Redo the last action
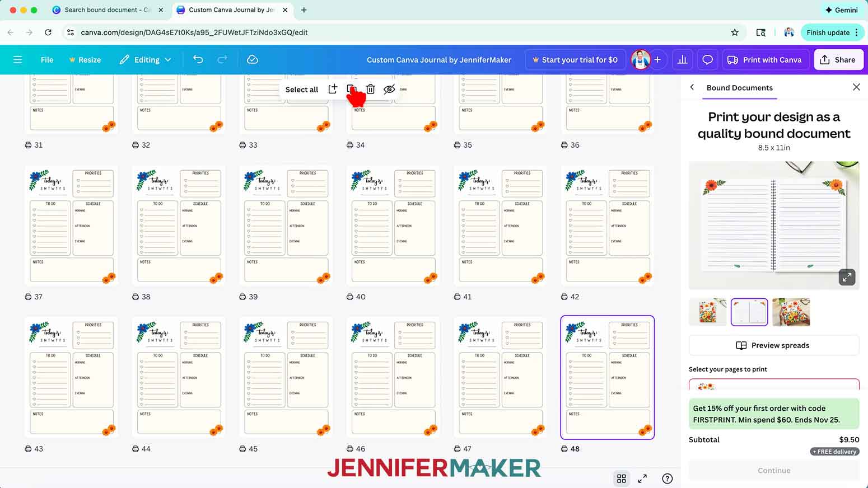The image size is (868, 488). (x=222, y=59)
